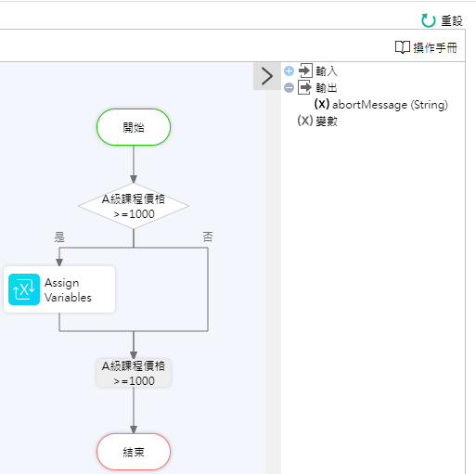Open the 操作手冊 manual link
This screenshot has height=474, width=476.
(435, 47)
